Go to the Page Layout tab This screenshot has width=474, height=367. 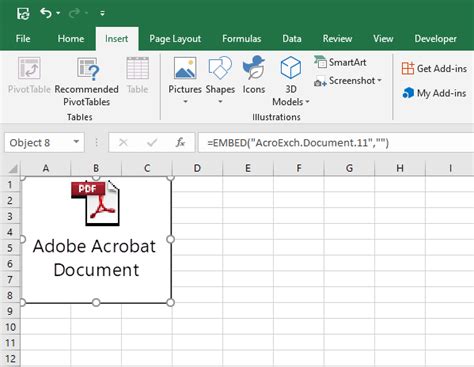click(175, 39)
